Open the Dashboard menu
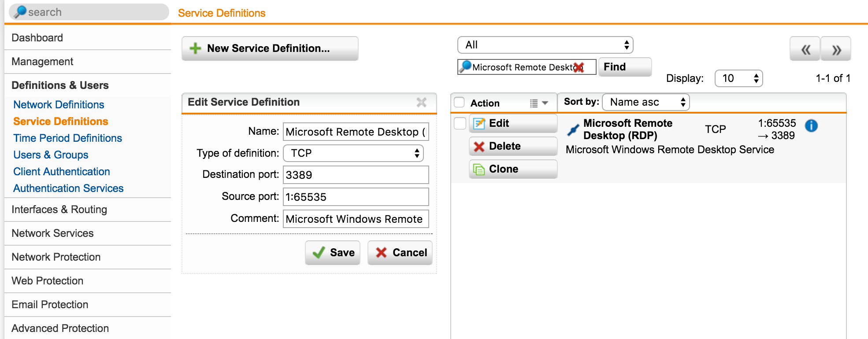Screen dimensions: 868x339 [88, 38]
